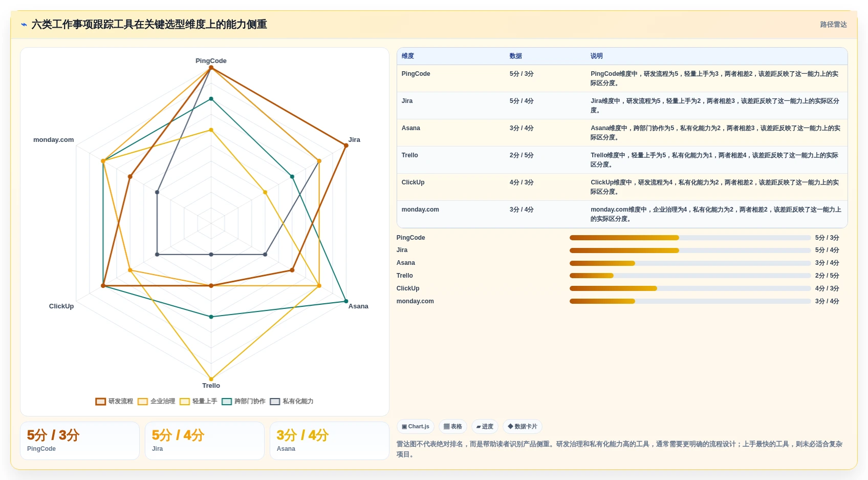This screenshot has height=480, width=868.
Task: Click the Chart.js tag chip
Action: (x=416, y=426)
